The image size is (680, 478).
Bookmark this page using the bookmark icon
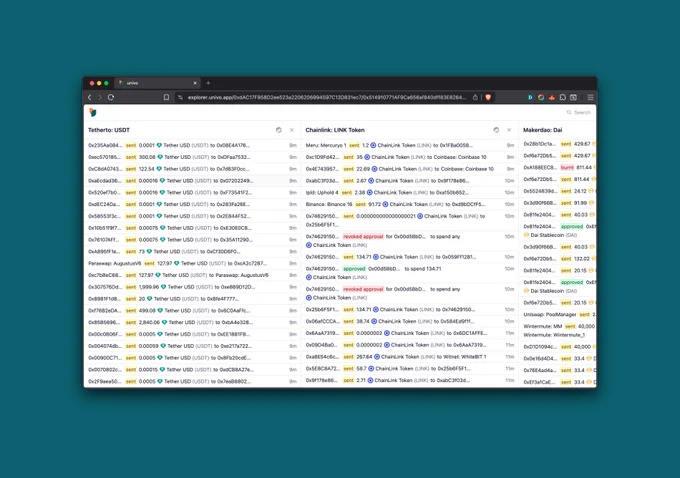pyautogui.click(x=166, y=97)
